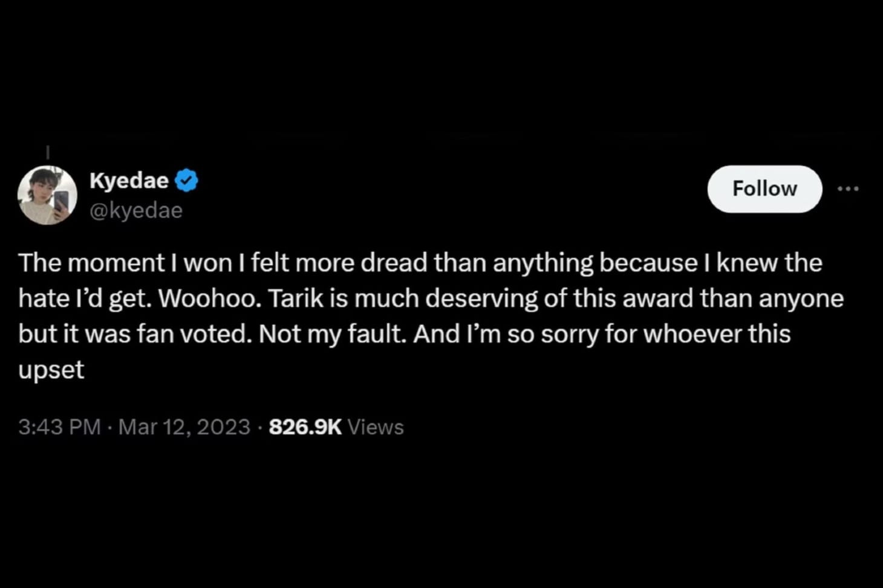Open the 826.9K view count

tap(305, 427)
